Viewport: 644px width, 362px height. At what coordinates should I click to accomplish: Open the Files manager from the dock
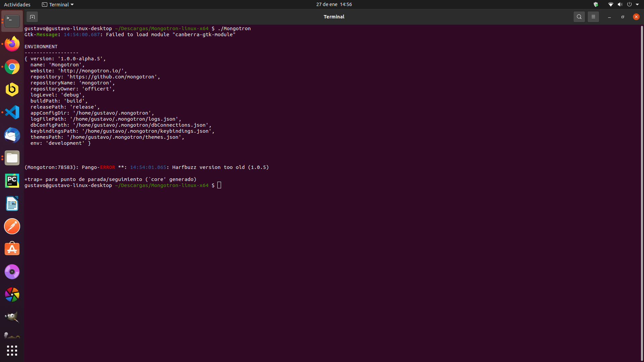pos(12,158)
